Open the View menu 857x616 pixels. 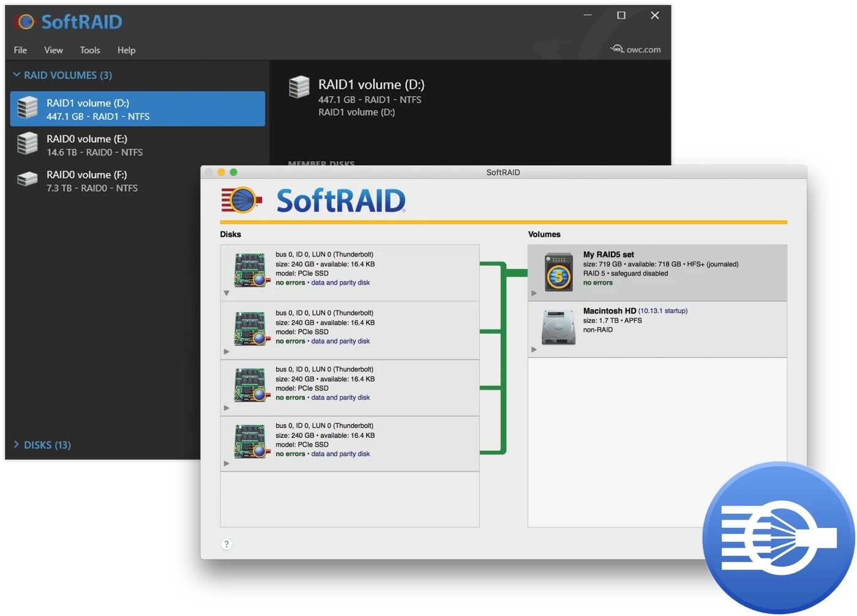pyautogui.click(x=53, y=50)
